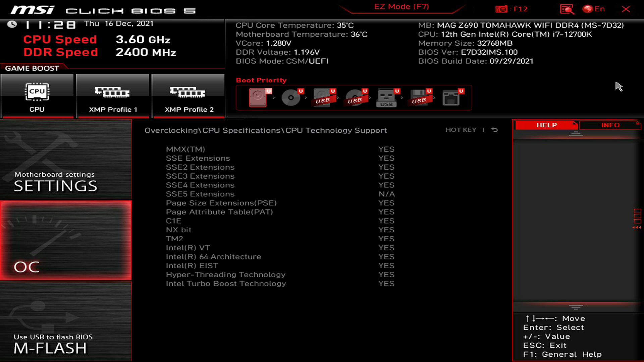Click the SSE5 Extensions row
The height and width of the screenshot is (362, 644).
point(280,194)
